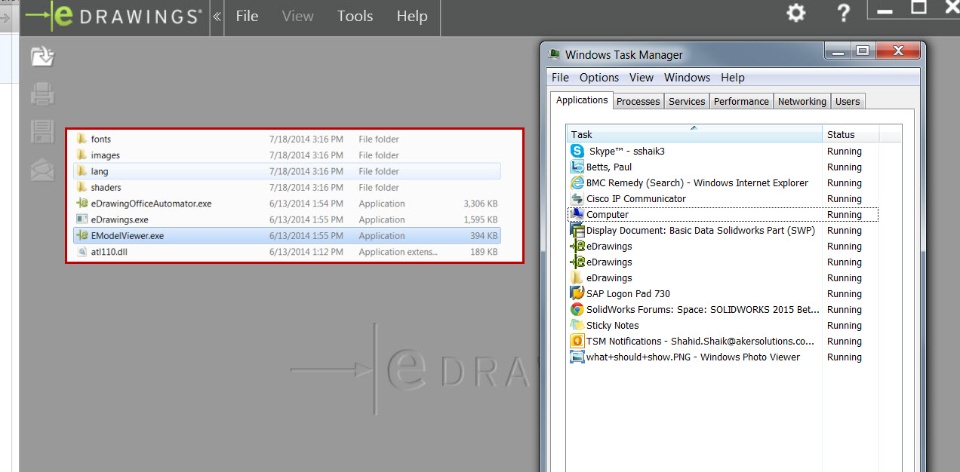Click the Betts, Paul task icon

pyautogui.click(x=577, y=167)
